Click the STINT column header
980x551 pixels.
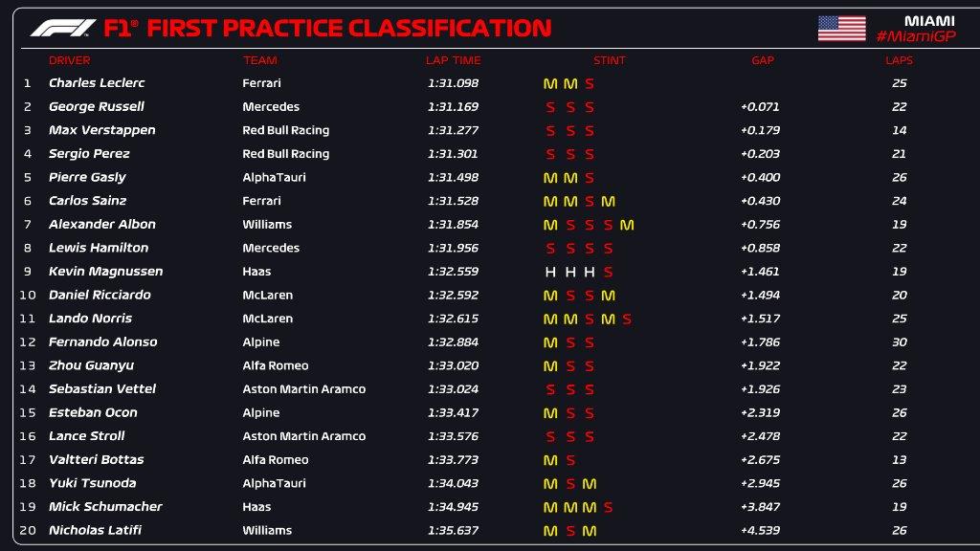coord(609,60)
